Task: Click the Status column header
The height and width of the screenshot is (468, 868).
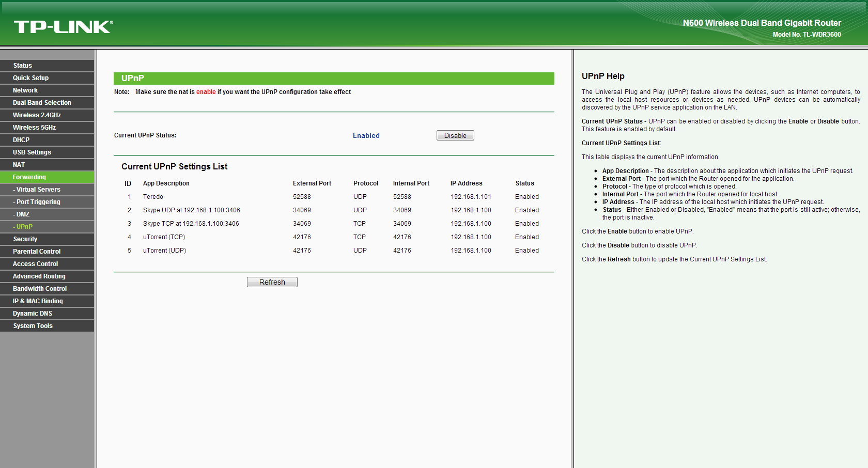Action: [x=525, y=183]
